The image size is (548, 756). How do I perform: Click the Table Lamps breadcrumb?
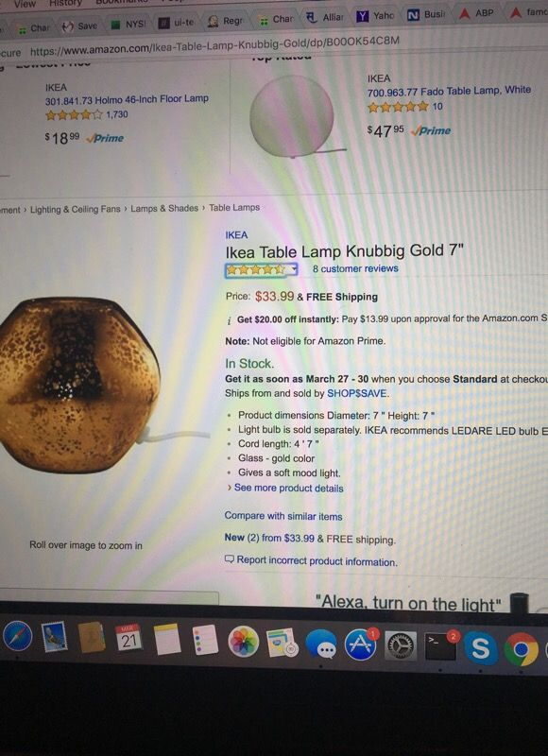point(234,208)
